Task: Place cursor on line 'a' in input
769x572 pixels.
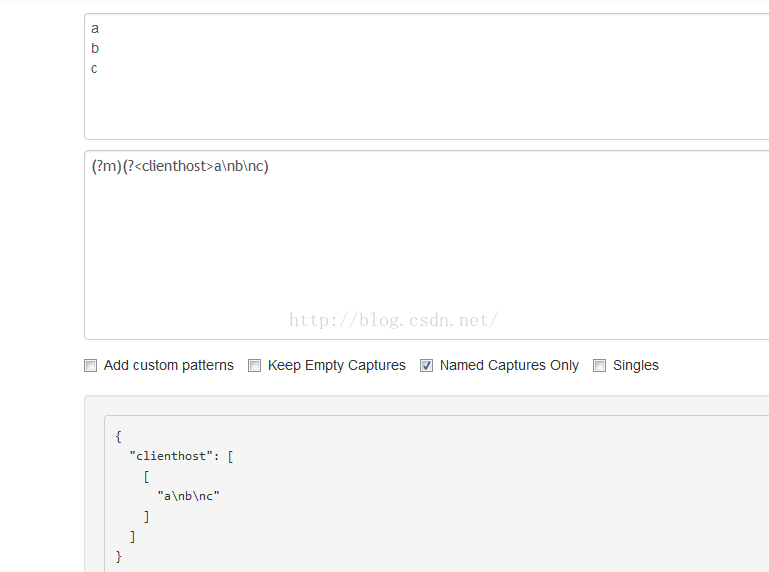Action: click(95, 29)
